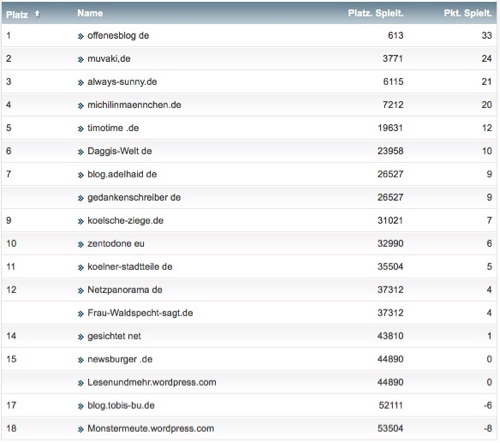500x443 pixels.
Task: Select the Platz. Spielt. value 613
Action: click(396, 35)
